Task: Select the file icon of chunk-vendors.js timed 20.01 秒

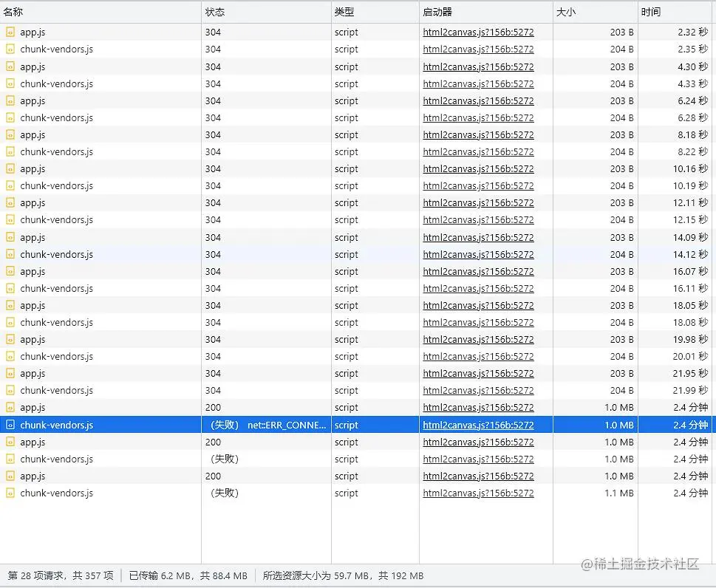Action: click(10, 356)
